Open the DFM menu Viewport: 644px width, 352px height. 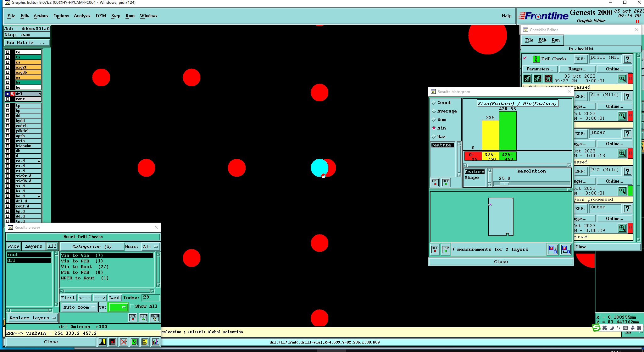click(101, 16)
